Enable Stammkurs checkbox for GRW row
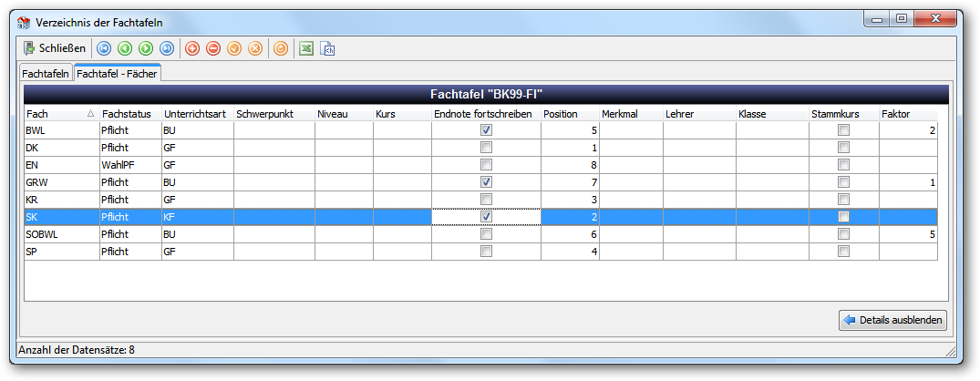This screenshot has height=381, width=980. pos(844,182)
